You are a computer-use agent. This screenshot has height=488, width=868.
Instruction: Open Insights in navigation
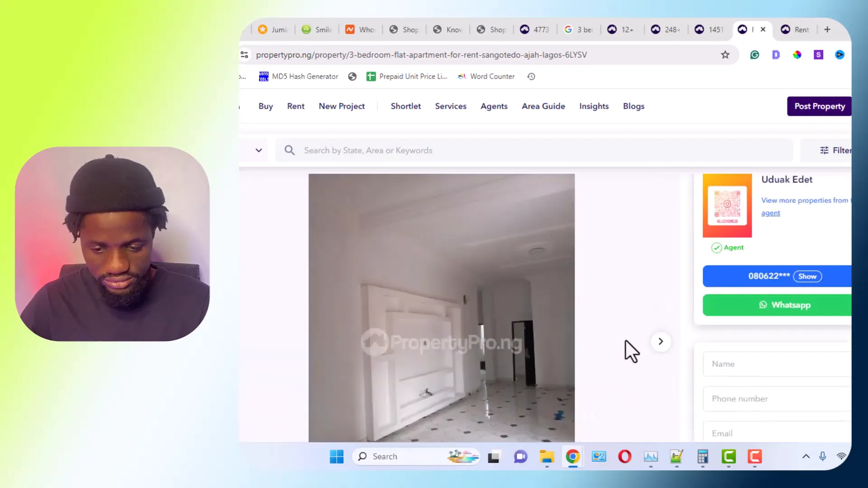594,106
